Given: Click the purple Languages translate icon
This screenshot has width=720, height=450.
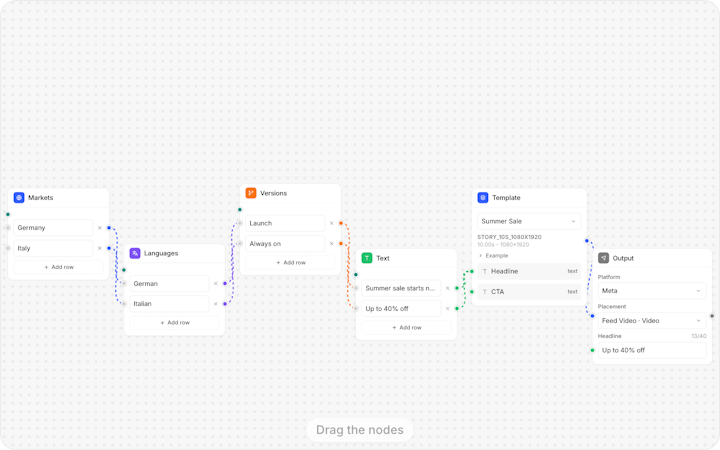Looking at the screenshot, I should click(135, 253).
